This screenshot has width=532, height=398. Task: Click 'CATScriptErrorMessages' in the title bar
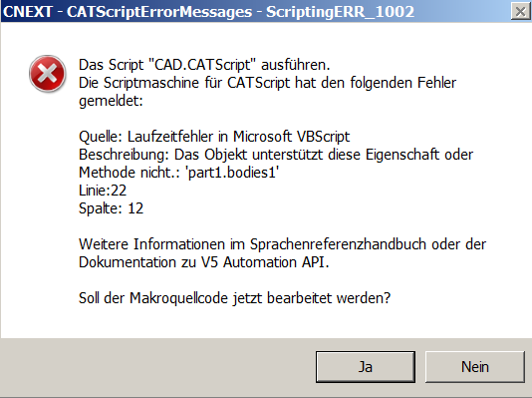(159, 12)
